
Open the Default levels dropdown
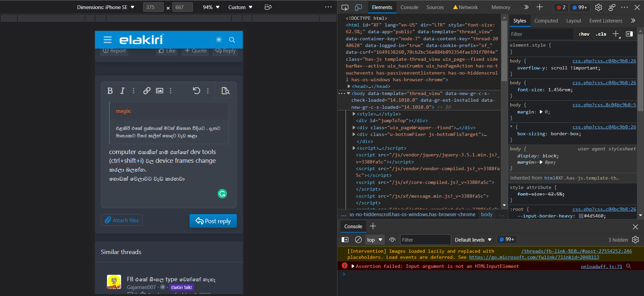point(473,240)
